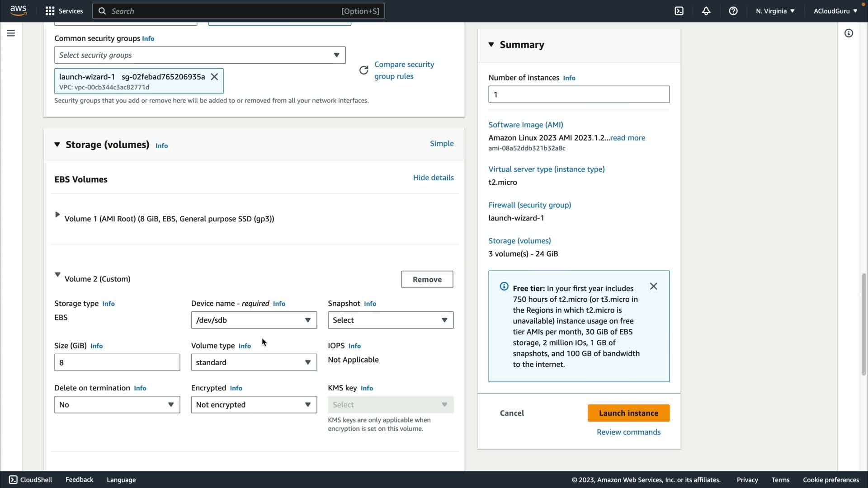Open CloudShell icon in top navigation bar
Viewport: 868px width, 488px height.
pos(679,11)
